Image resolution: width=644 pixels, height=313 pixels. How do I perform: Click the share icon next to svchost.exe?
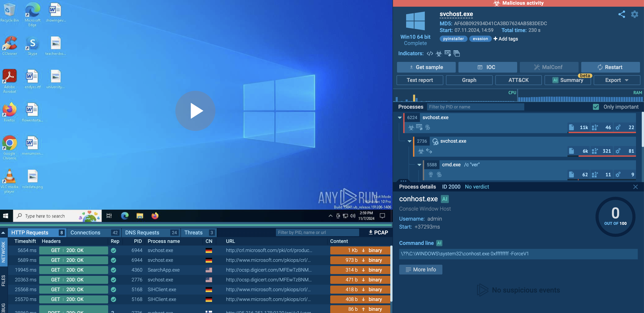(622, 14)
